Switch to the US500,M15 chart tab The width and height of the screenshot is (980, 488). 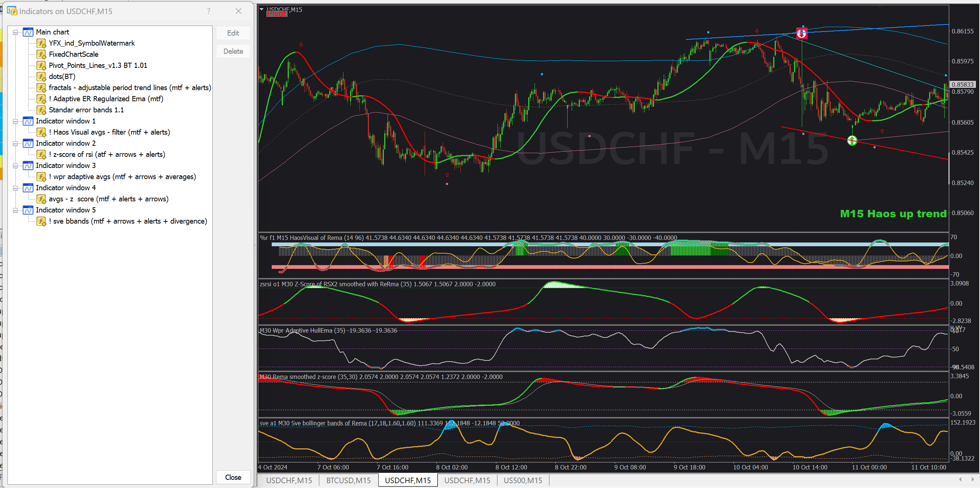pos(523,481)
